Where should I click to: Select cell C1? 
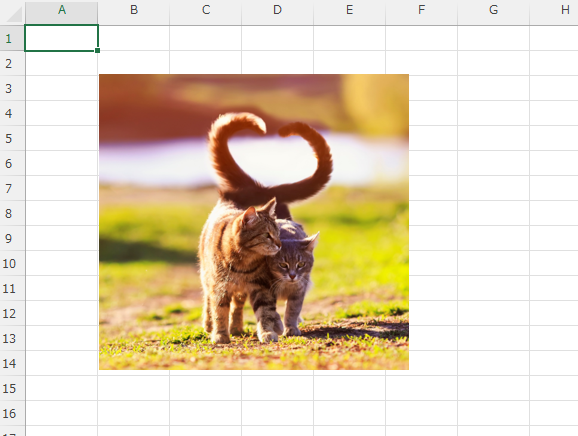point(206,38)
